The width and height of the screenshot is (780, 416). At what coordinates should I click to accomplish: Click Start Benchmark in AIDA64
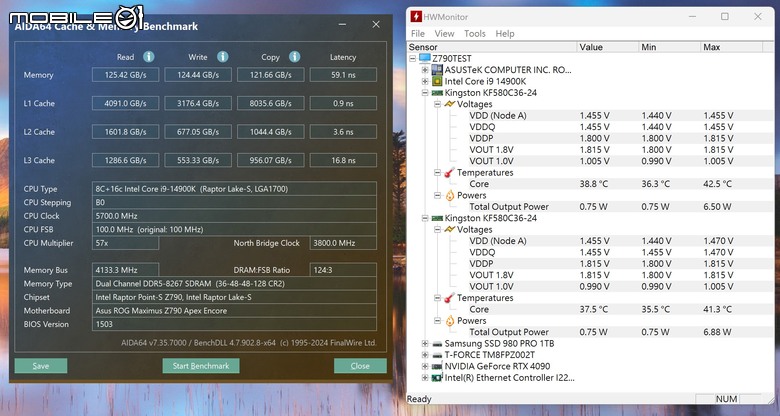point(201,366)
